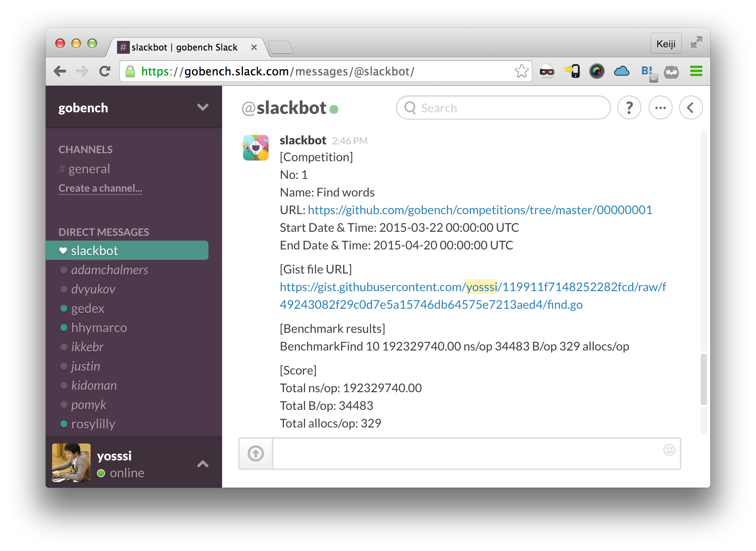Open the emoji picker smiley icon
The image size is (756, 551).
669,450
